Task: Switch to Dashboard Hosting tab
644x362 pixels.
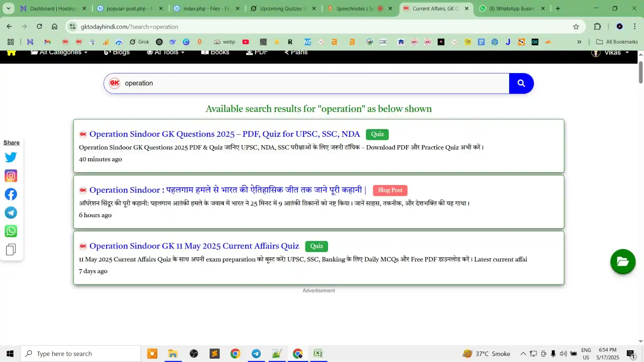Action: (54, 8)
